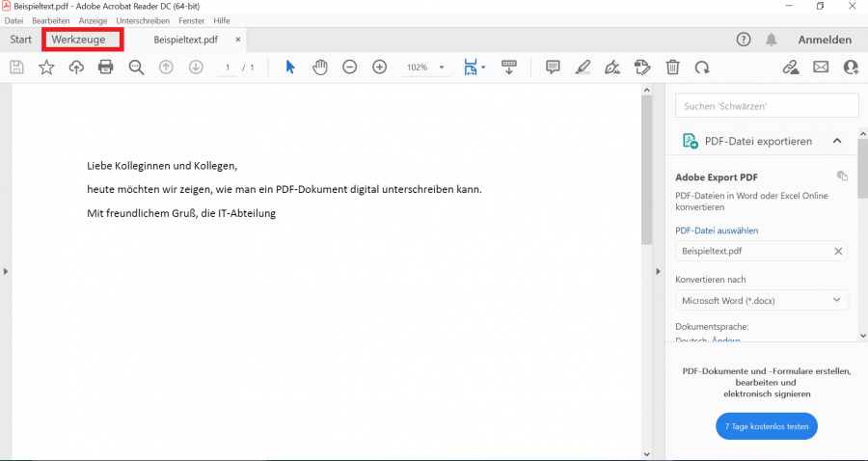The image size is (868, 461).
Task: Click the Anmelden sign-in link
Action: click(825, 40)
